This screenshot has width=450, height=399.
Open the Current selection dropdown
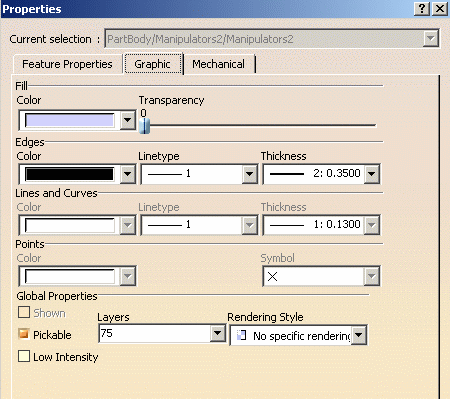click(x=431, y=39)
